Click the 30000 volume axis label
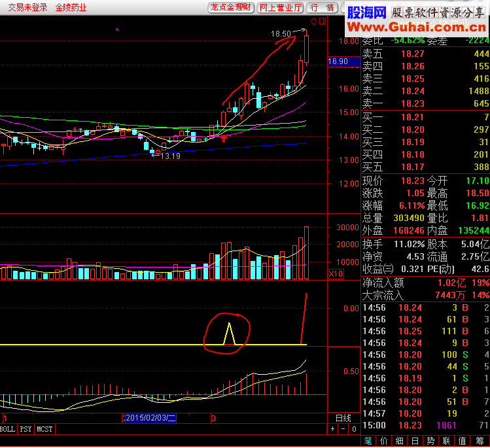 [347, 228]
